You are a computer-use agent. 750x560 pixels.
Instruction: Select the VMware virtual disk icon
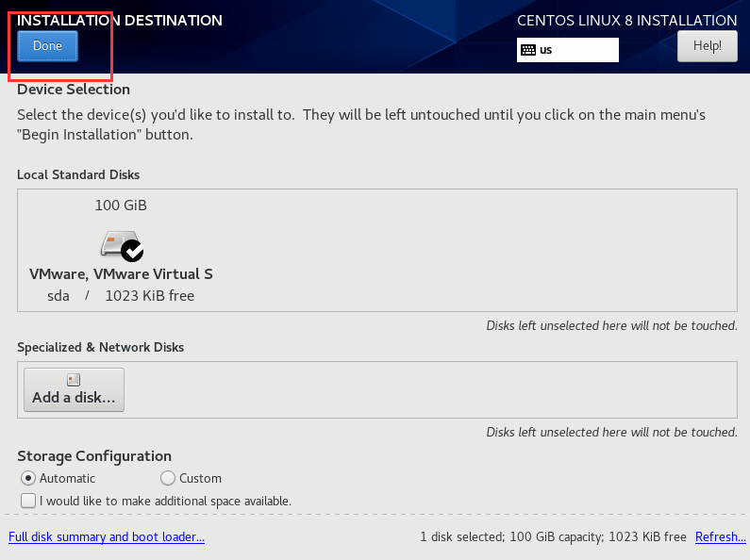click(119, 245)
